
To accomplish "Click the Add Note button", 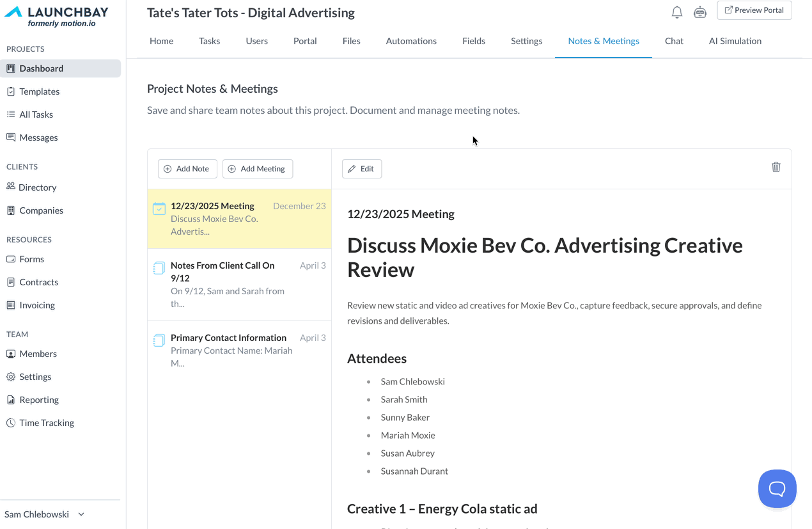I will click(x=187, y=169).
